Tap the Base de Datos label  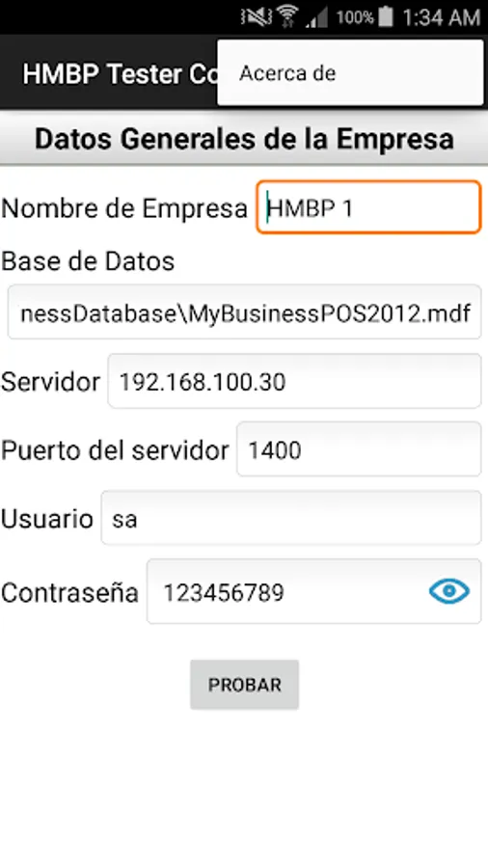[88, 260]
